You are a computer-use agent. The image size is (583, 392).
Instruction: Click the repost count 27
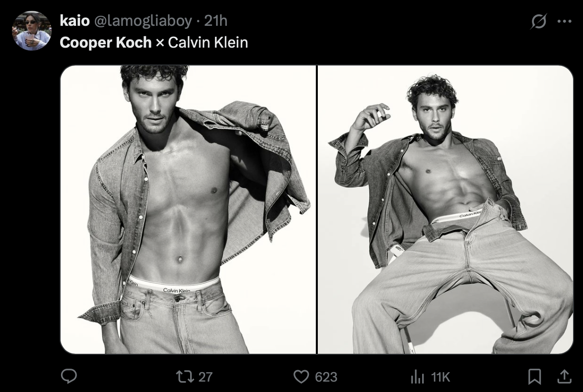206,377
